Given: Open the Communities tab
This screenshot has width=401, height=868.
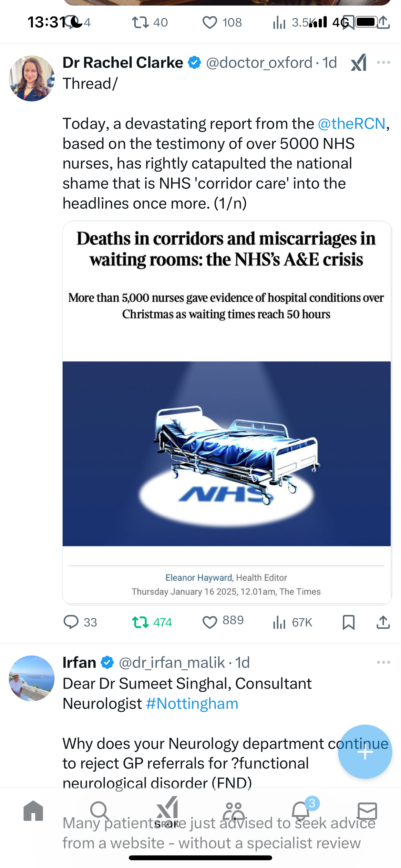Looking at the screenshot, I should coord(234,811).
